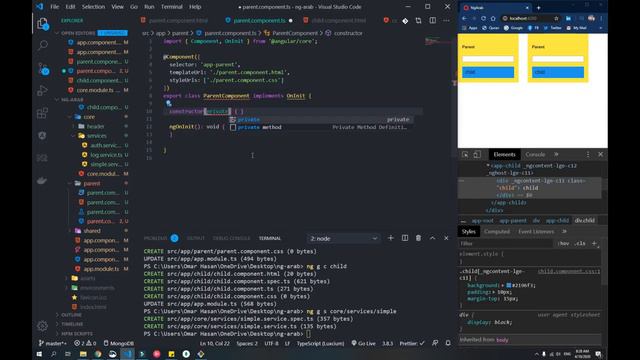640x360 pixels.
Task: Click the lightbulb quick fix icon in editor
Action: [x=169, y=103]
